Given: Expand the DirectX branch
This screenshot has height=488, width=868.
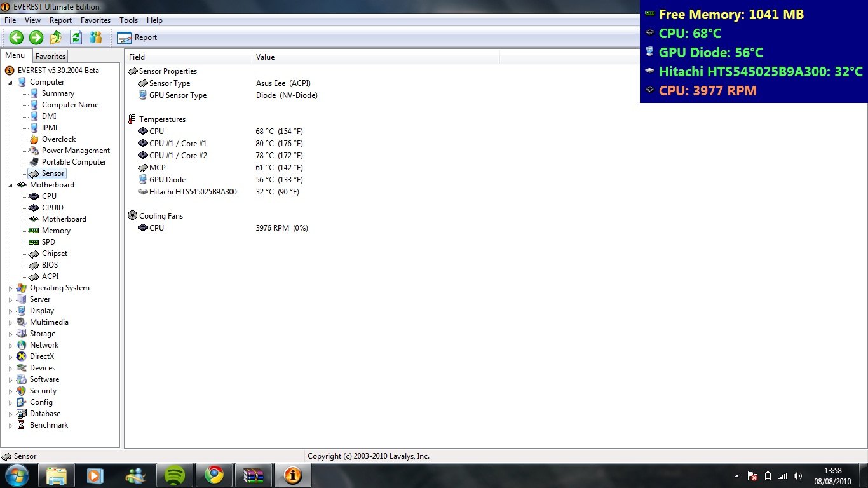Looking at the screenshot, I should (x=10, y=356).
